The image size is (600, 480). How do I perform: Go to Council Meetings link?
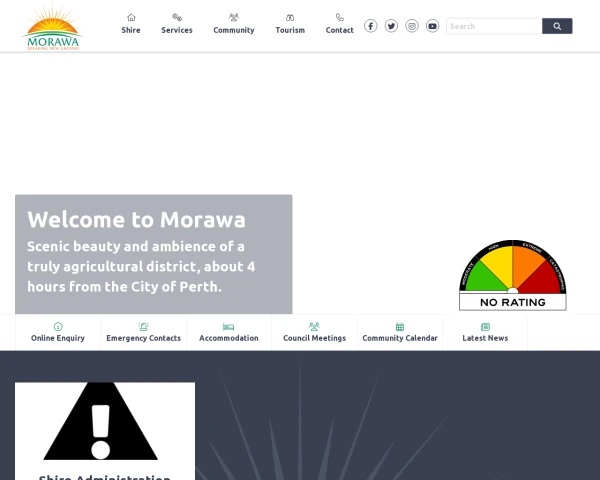point(314,338)
